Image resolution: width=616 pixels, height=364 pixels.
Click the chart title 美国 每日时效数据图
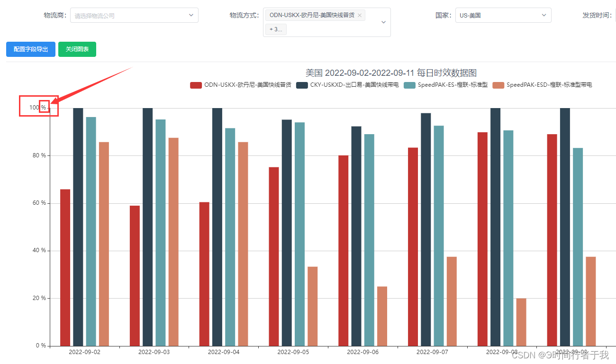click(391, 73)
